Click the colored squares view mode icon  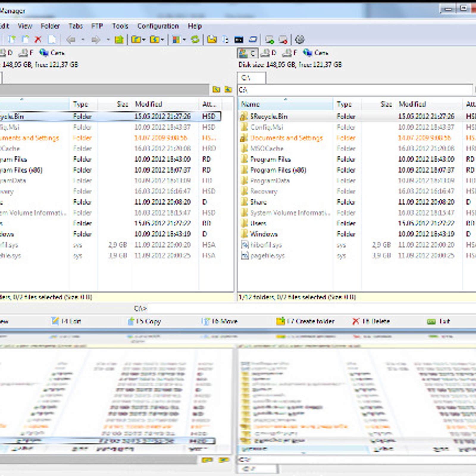click(x=176, y=39)
